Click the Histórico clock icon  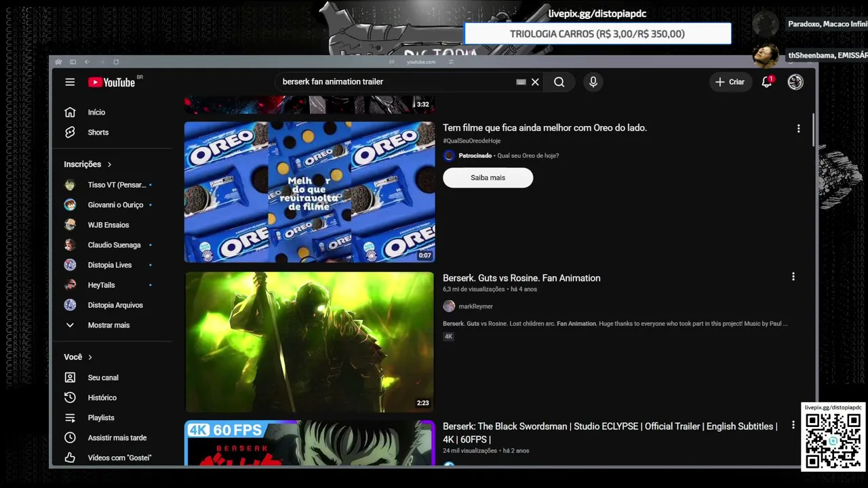pyautogui.click(x=70, y=398)
